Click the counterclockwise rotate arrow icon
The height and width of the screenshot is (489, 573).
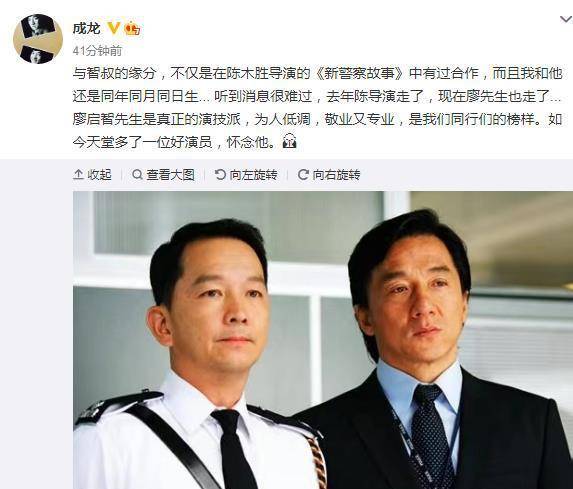click(220, 174)
